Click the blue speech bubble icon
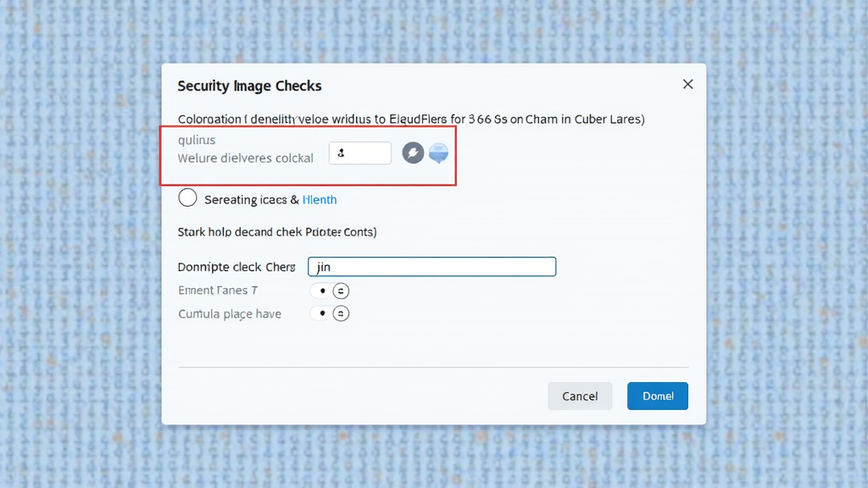The image size is (868, 488). coord(438,153)
